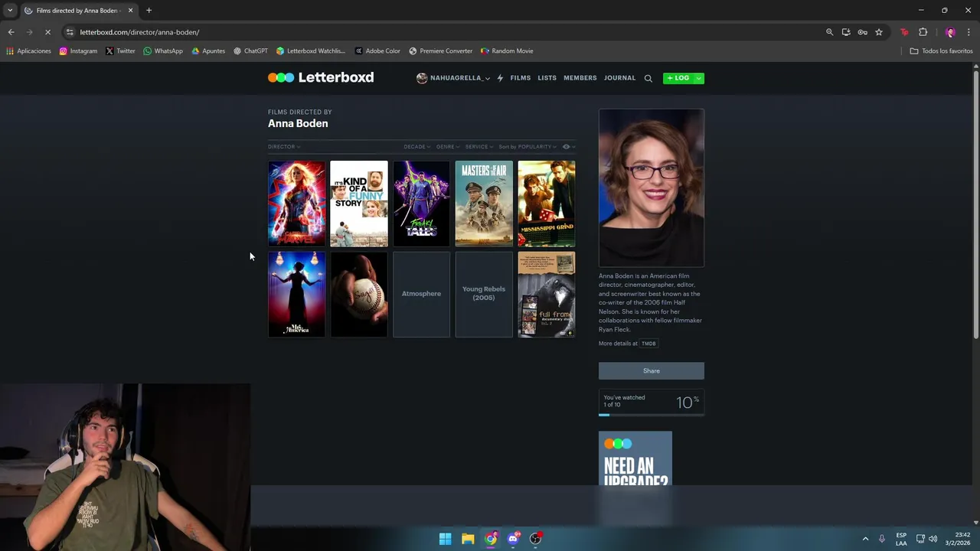Screen dimensions: 980x551
Task: Open File Explorer from the taskbar
Action: [x=468, y=539]
